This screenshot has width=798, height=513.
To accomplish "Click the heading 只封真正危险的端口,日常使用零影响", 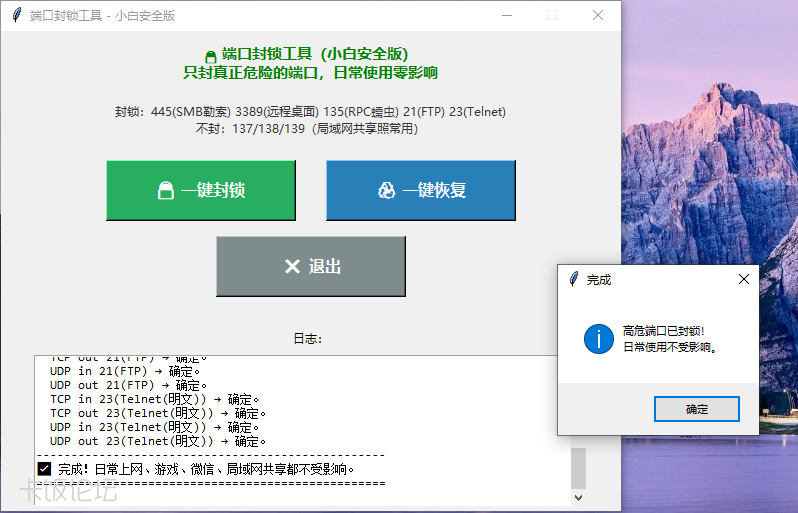I will pyautogui.click(x=310, y=73).
